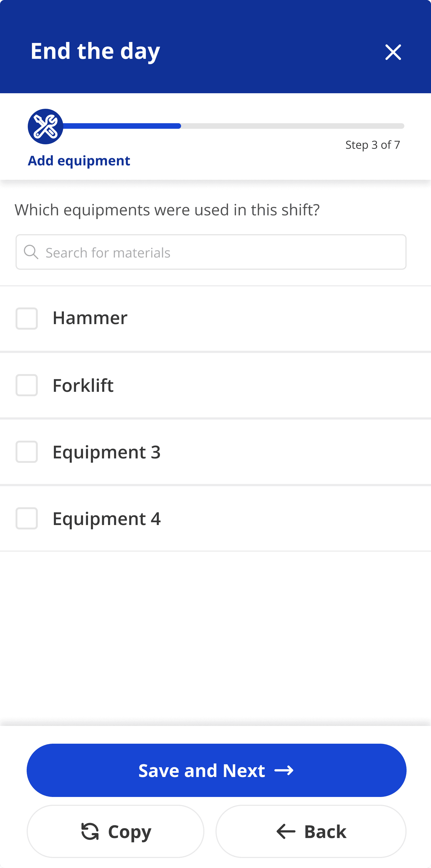Click the Forklift item label
This screenshot has width=431, height=868.
tap(83, 385)
